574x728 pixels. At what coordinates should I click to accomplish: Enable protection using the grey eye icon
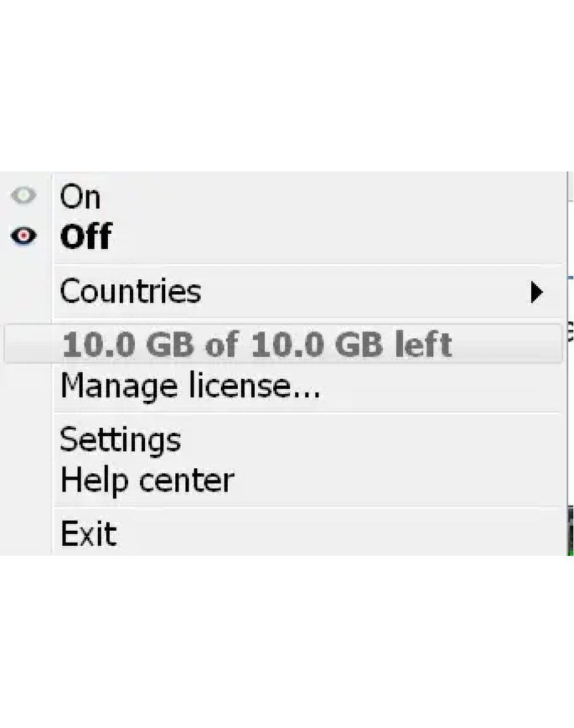(23, 196)
